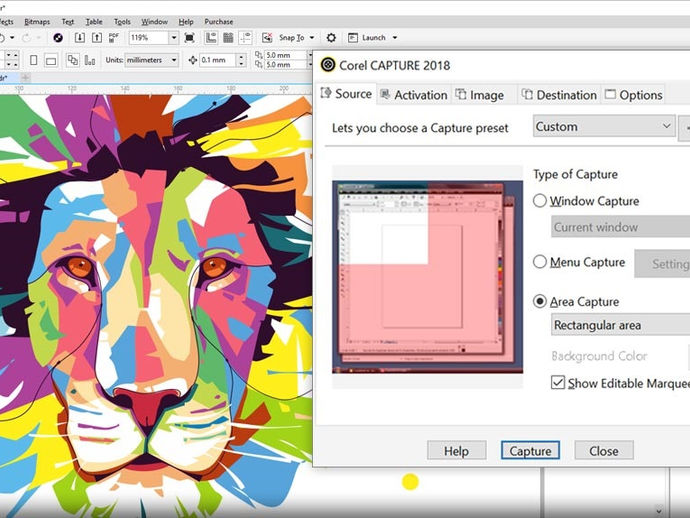Open the Units millimeters dropdown
The height and width of the screenshot is (518, 690).
pos(152,60)
